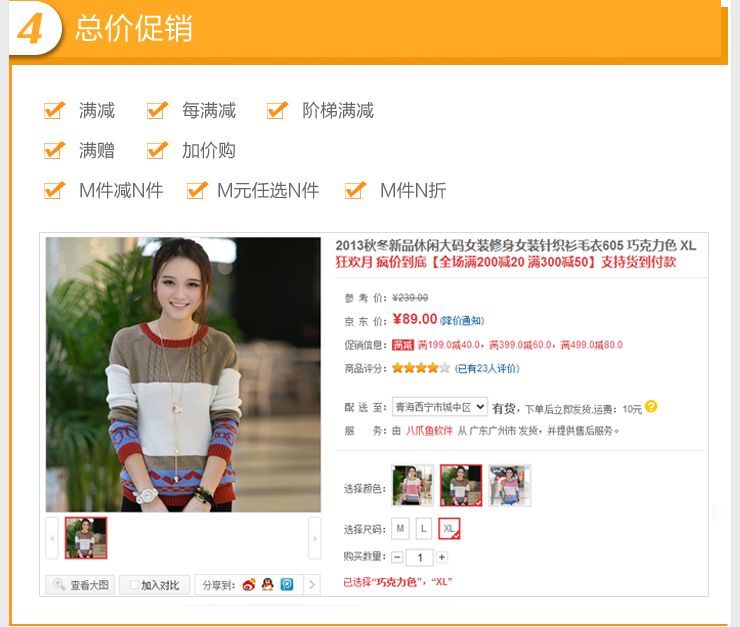Open the 降价通知 link
This screenshot has height=627, width=740.
click(462, 321)
